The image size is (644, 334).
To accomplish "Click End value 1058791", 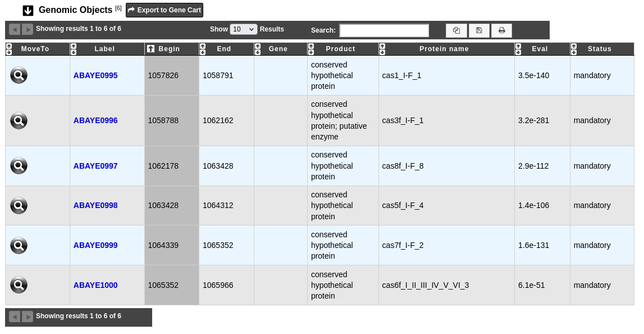I will [x=218, y=76].
